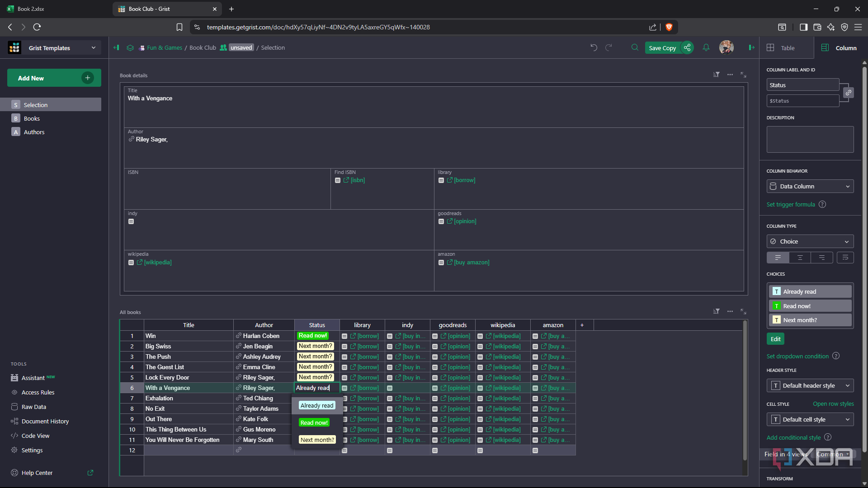Viewport: 868px width, 488px height.
Task: Click the Add conditional style link
Action: click(x=793, y=437)
